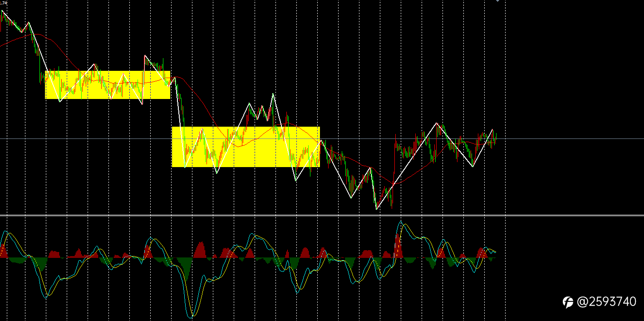Click the chart shift marker on top edge
This screenshot has height=321, width=644.
[497, 1]
